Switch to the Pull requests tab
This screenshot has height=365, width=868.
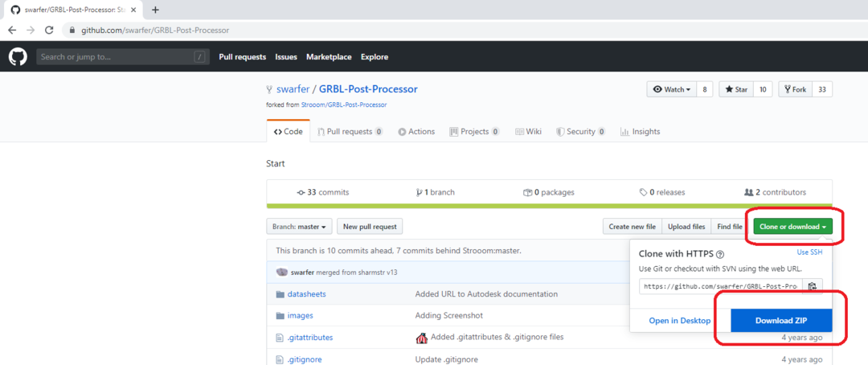point(350,132)
